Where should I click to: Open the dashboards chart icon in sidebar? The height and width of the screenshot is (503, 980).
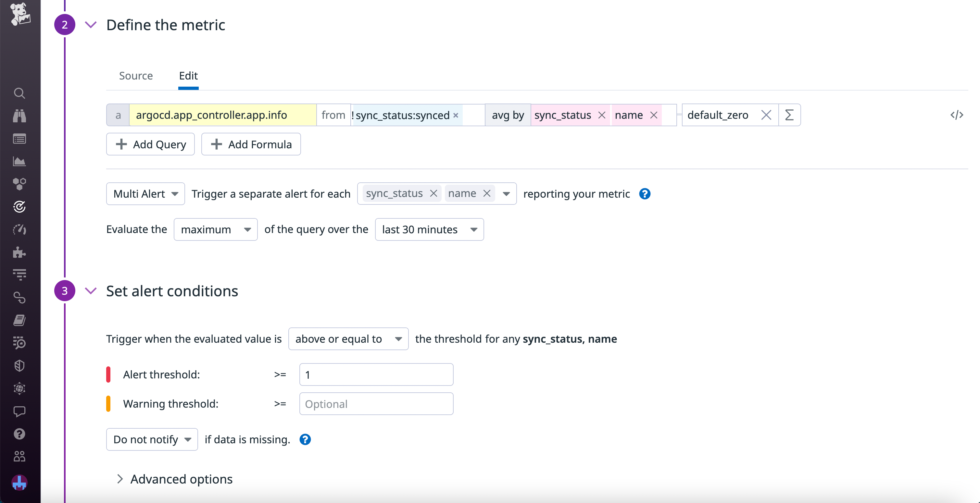(x=19, y=162)
